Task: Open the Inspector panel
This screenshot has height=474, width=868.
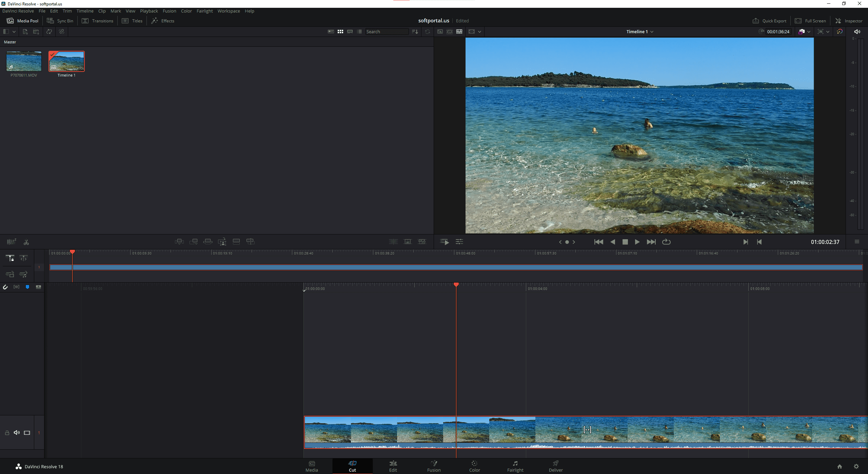Action: point(849,21)
